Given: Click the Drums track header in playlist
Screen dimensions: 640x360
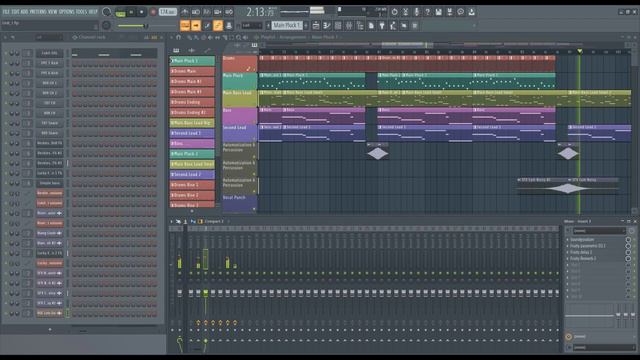Looking at the screenshot, I should pos(240,64).
